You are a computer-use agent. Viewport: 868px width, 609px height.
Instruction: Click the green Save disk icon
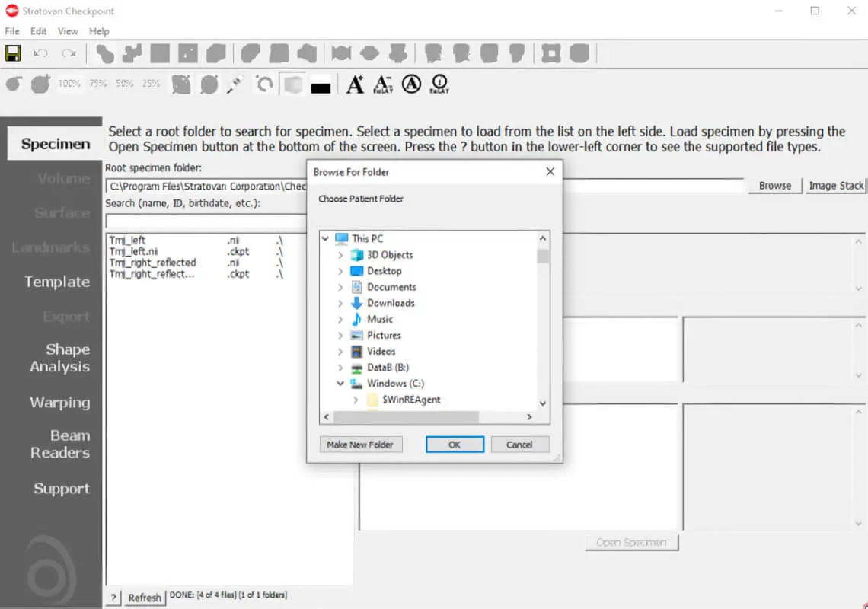13,53
